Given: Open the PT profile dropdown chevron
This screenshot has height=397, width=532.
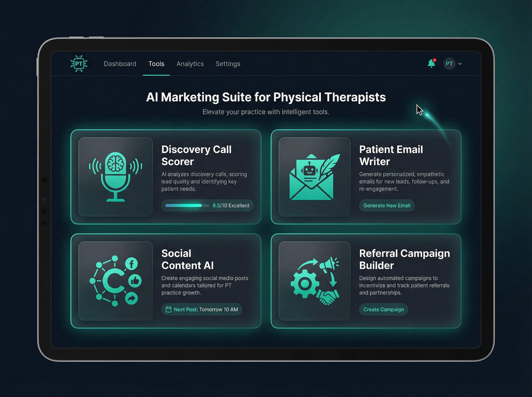Looking at the screenshot, I should point(460,64).
